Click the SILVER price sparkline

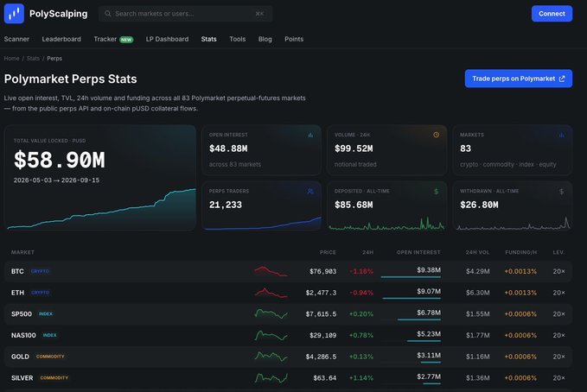pyautogui.click(x=271, y=378)
